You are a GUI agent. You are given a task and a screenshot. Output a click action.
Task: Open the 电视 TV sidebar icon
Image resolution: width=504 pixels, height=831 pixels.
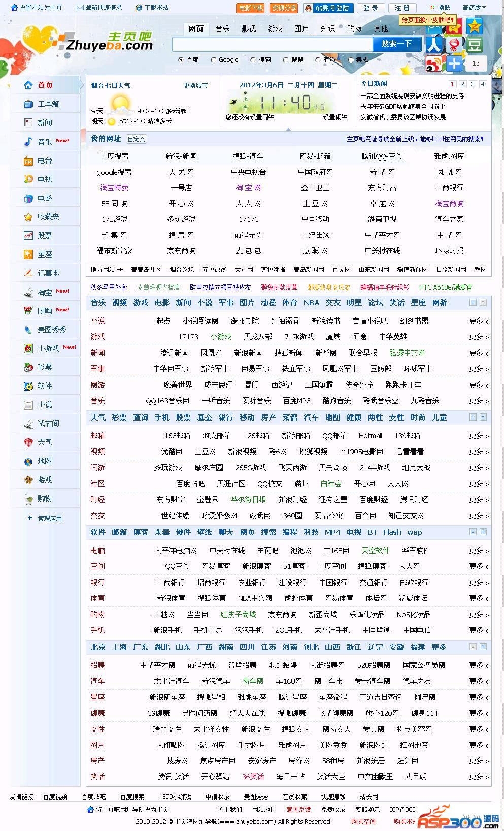click(28, 179)
